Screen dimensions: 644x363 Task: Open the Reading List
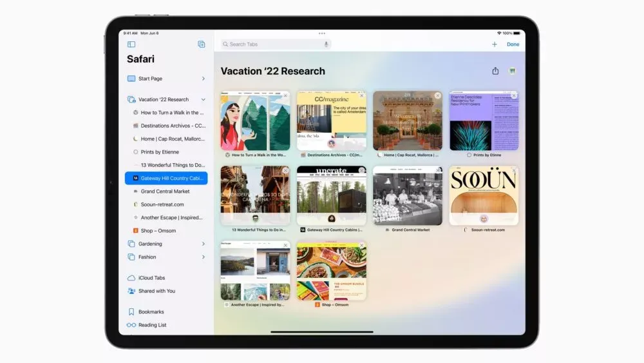pyautogui.click(x=152, y=325)
